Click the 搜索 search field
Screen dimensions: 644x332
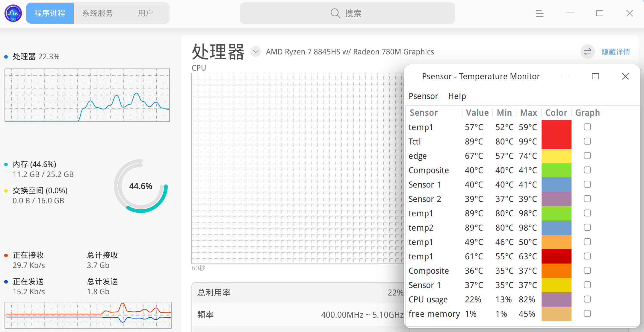(347, 13)
